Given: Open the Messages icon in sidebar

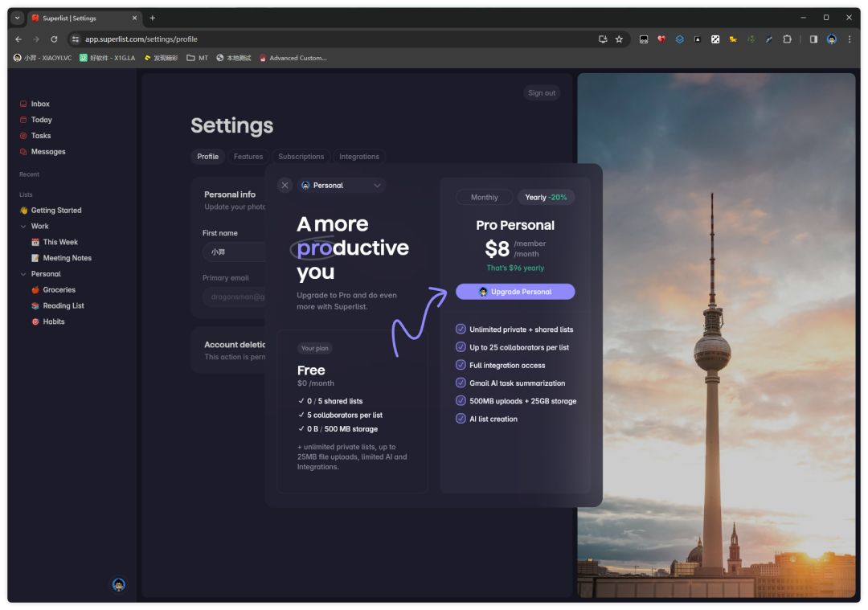Looking at the screenshot, I should click(x=23, y=152).
